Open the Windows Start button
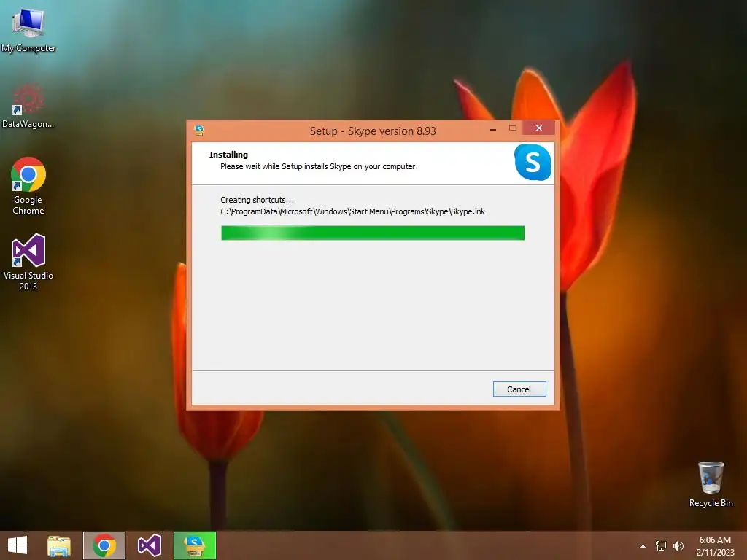The width and height of the screenshot is (747, 560). [x=18, y=545]
